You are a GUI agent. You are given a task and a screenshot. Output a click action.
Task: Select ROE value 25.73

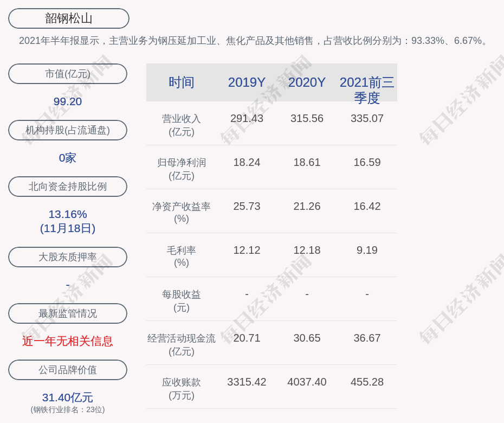tap(247, 206)
